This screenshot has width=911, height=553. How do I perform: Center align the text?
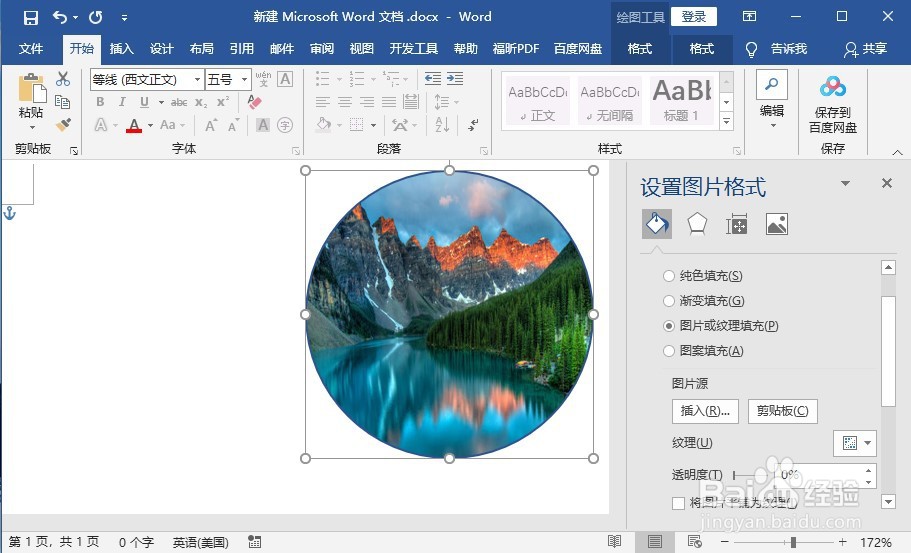point(345,102)
